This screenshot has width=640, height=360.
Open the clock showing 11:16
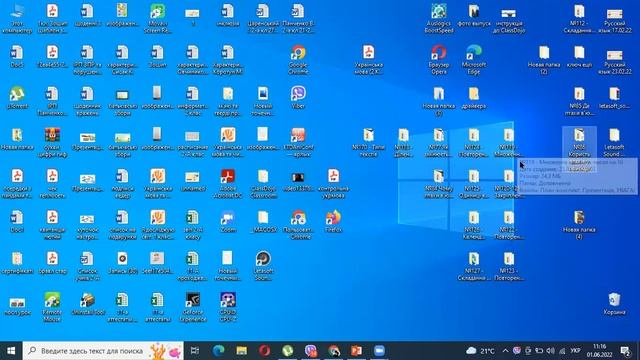click(599, 351)
